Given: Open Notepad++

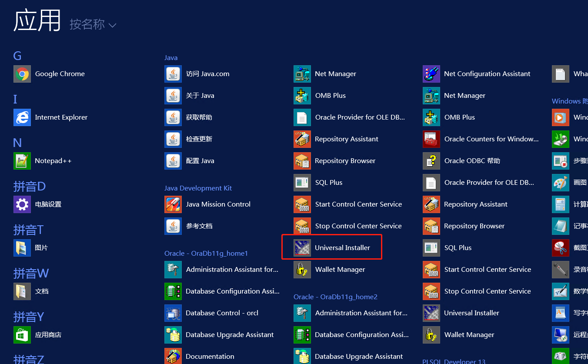Looking at the screenshot, I should 43,161.
